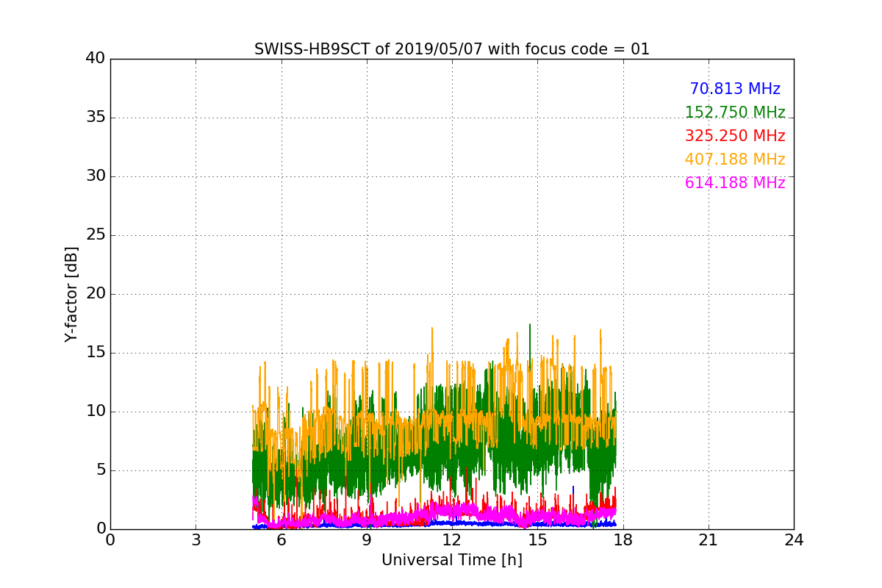
Task: Click x-axis tick label 24
Action: point(794,540)
